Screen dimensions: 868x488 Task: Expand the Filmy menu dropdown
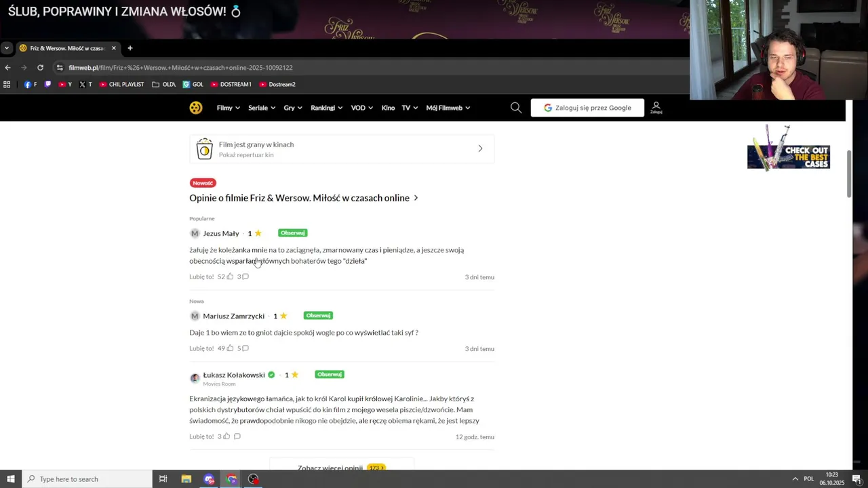(x=229, y=108)
